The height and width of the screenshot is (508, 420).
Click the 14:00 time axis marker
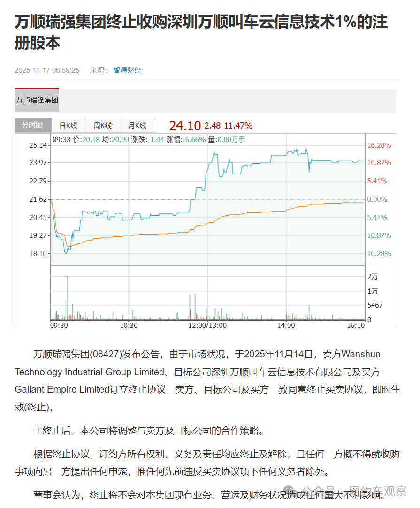tap(286, 325)
